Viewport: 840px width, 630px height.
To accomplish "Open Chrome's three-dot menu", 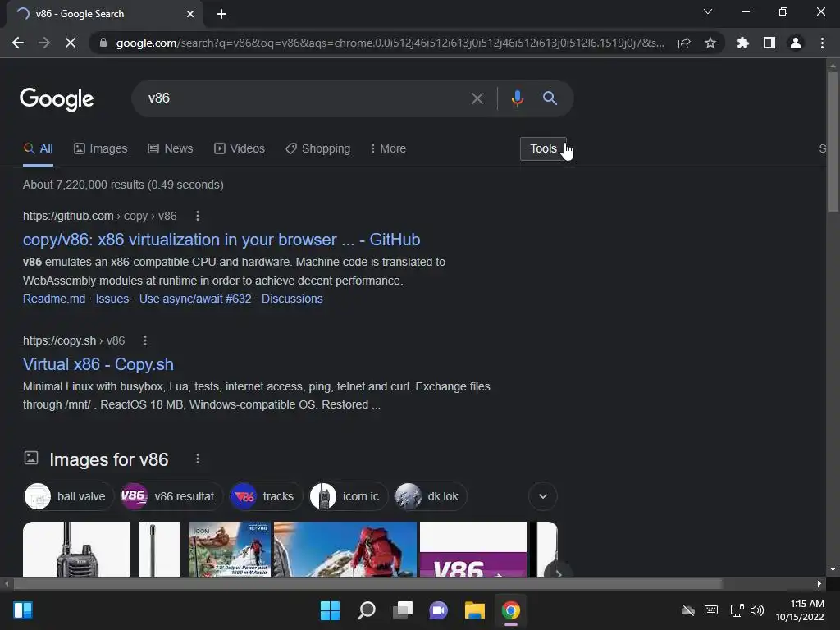I will point(822,43).
